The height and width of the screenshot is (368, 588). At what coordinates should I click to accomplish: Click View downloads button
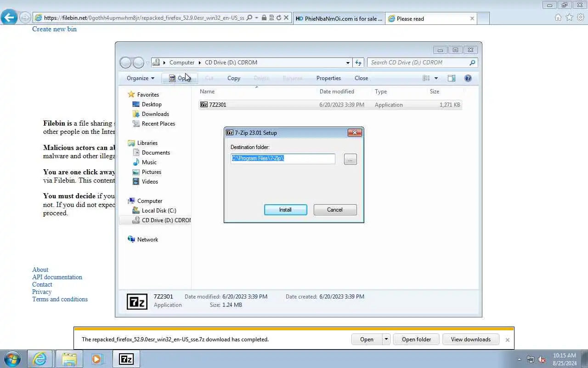point(470,339)
